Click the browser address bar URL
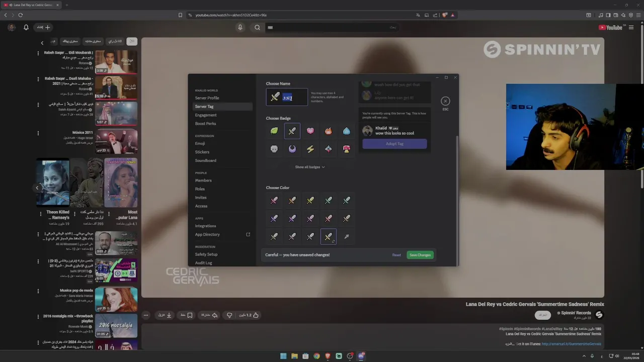The height and width of the screenshot is (362, 644). [231, 15]
